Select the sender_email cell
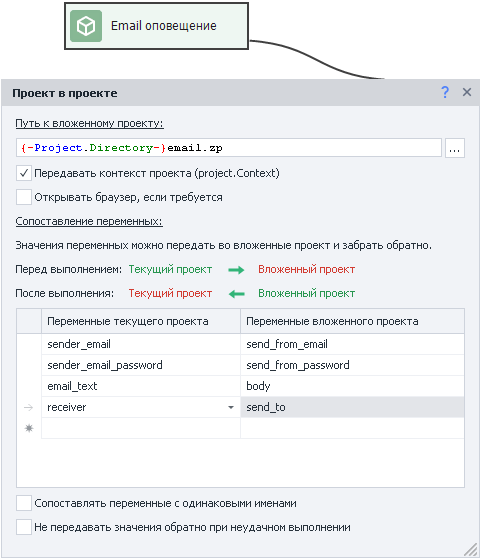Image resolution: width=480 pixels, height=558 pixels. coord(141,344)
